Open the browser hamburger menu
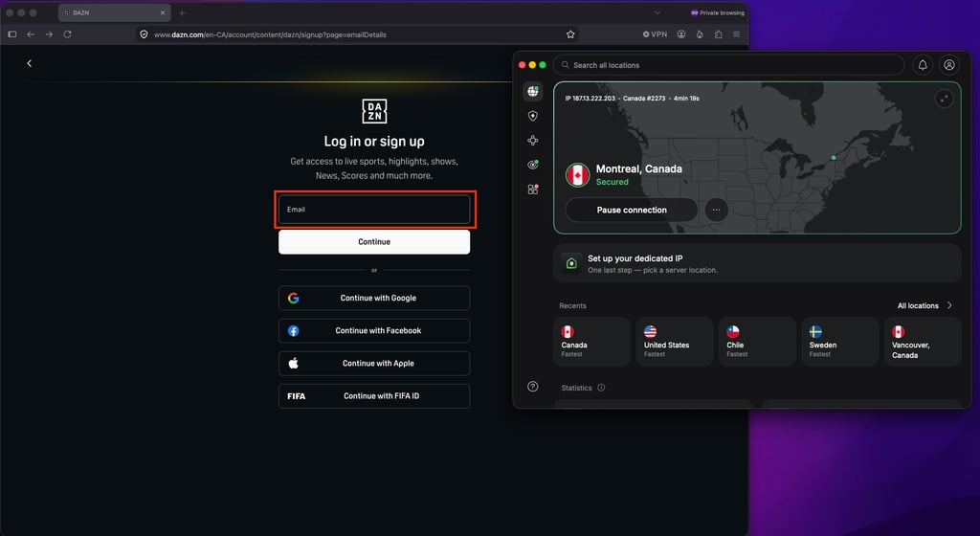 click(x=737, y=34)
